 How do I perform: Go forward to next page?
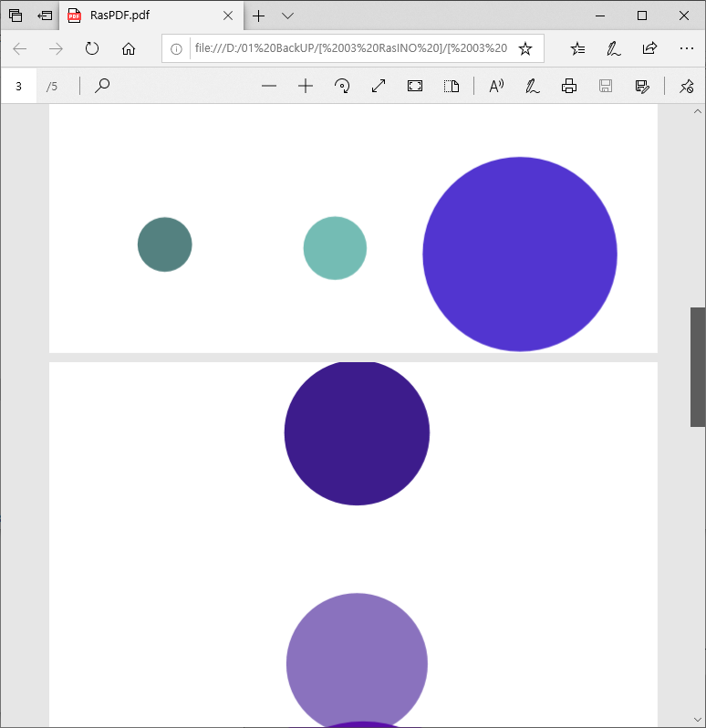click(56, 48)
